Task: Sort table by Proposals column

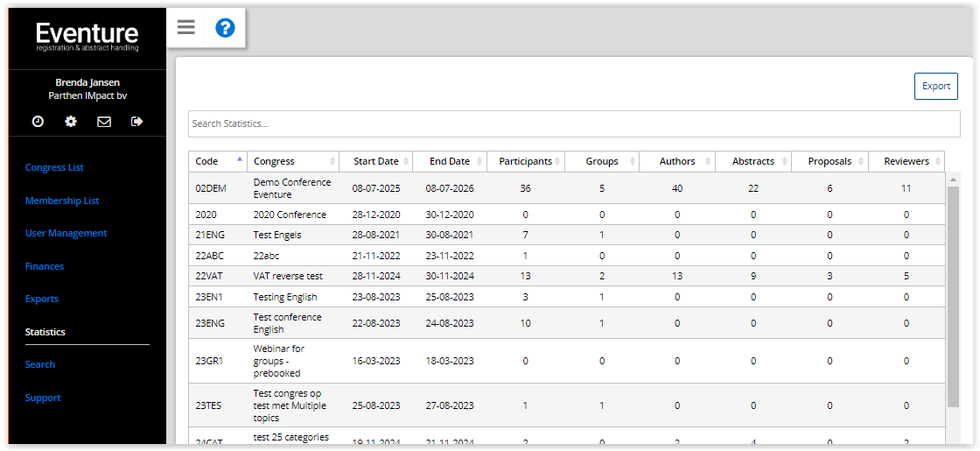Action: 830,161
